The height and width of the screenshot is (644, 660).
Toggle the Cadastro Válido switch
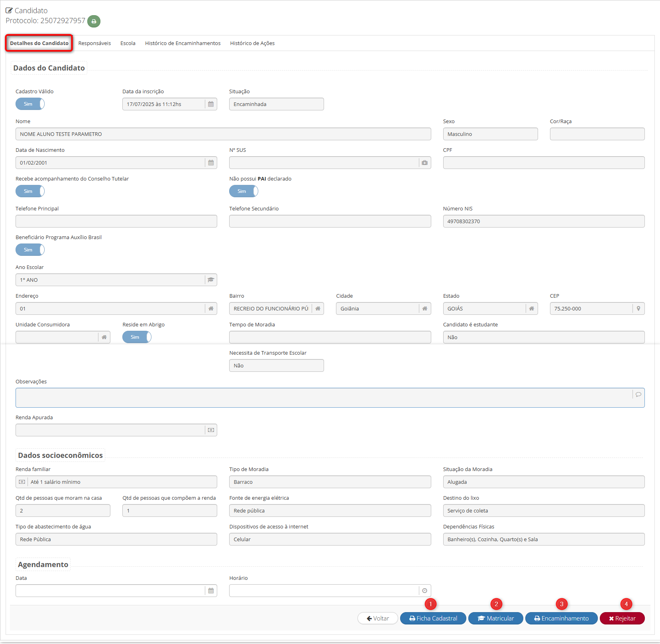pyautogui.click(x=30, y=104)
